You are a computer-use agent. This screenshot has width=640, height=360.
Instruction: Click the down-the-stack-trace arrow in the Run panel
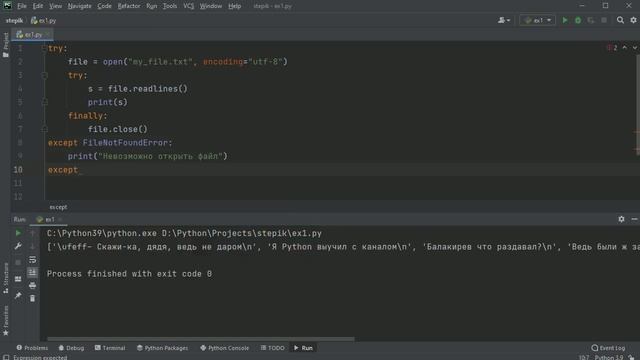pos(33,246)
